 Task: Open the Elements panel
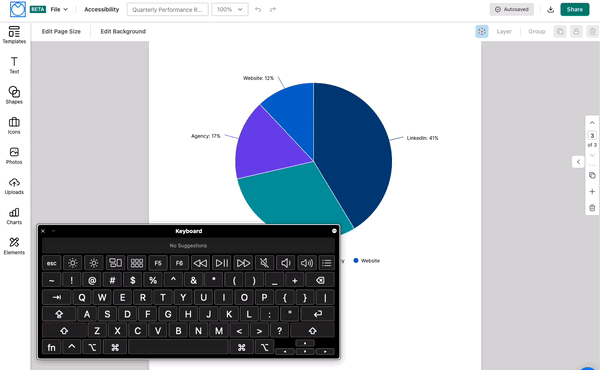click(x=14, y=246)
